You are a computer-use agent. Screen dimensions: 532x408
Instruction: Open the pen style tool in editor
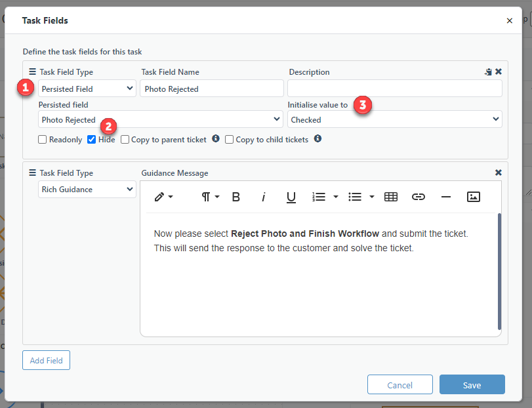click(159, 197)
